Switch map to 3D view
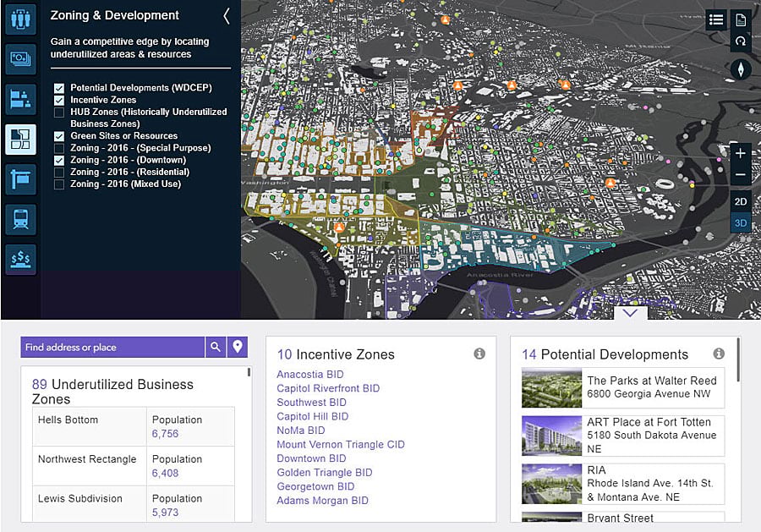 741,222
